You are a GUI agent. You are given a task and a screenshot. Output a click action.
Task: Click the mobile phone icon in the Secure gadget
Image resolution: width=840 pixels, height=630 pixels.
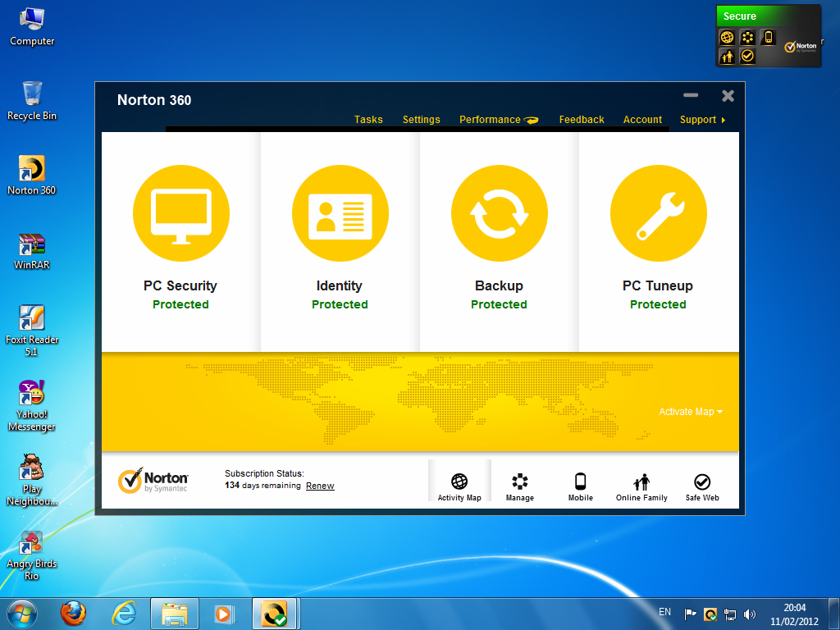(x=768, y=38)
